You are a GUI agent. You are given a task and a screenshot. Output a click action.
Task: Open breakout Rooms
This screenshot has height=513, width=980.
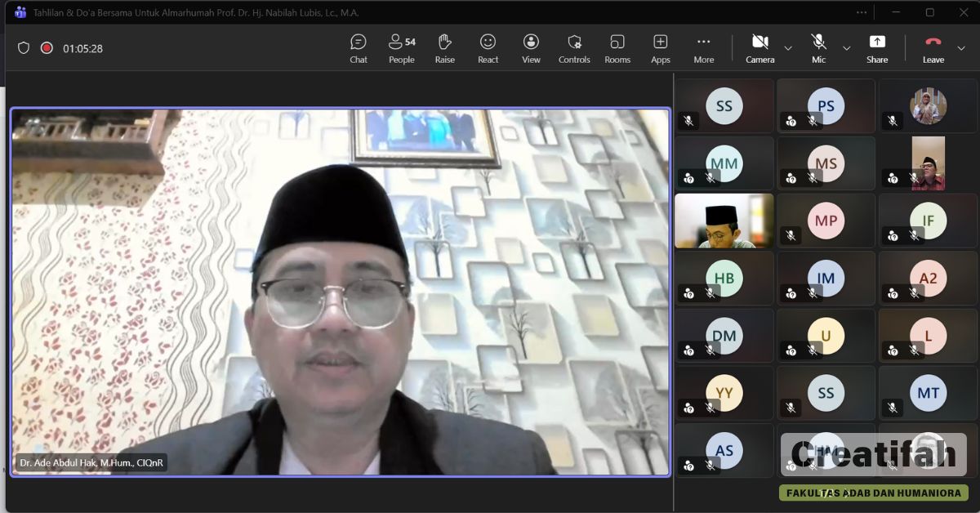point(617,48)
